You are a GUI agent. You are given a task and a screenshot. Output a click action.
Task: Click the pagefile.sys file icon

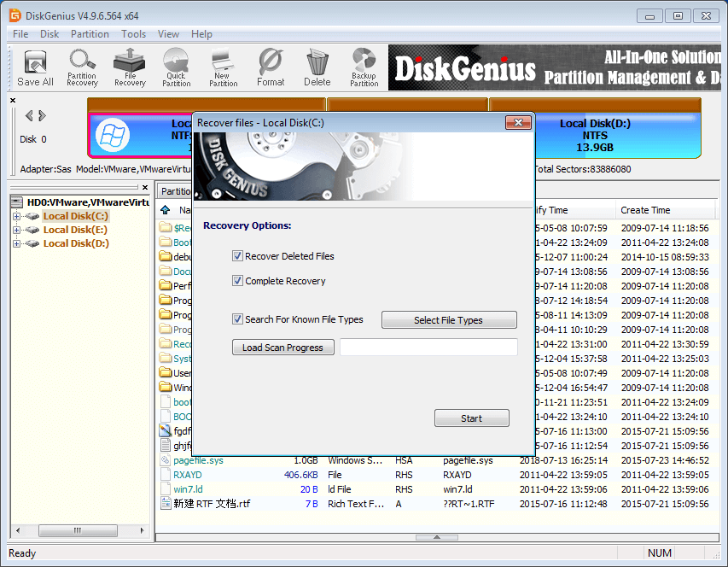(166, 460)
